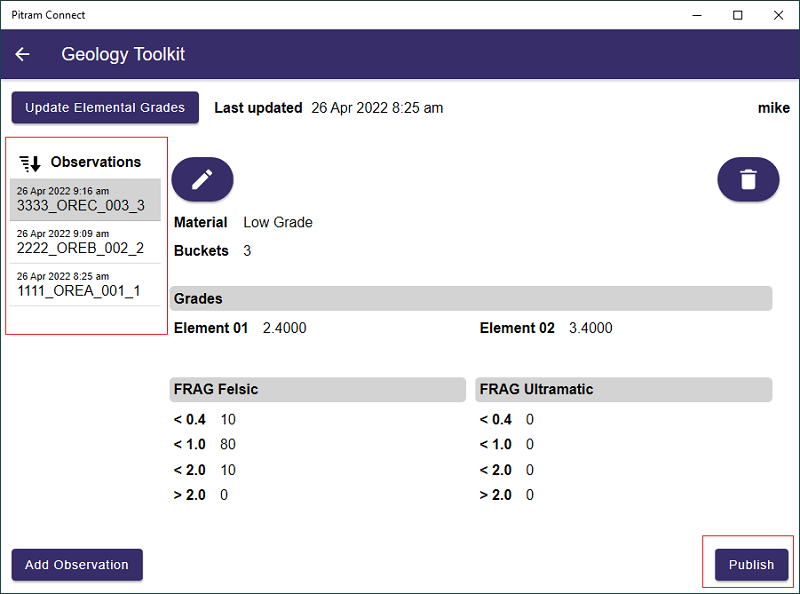
Task: Maximize the Pitram Connect window
Action: [x=737, y=15]
